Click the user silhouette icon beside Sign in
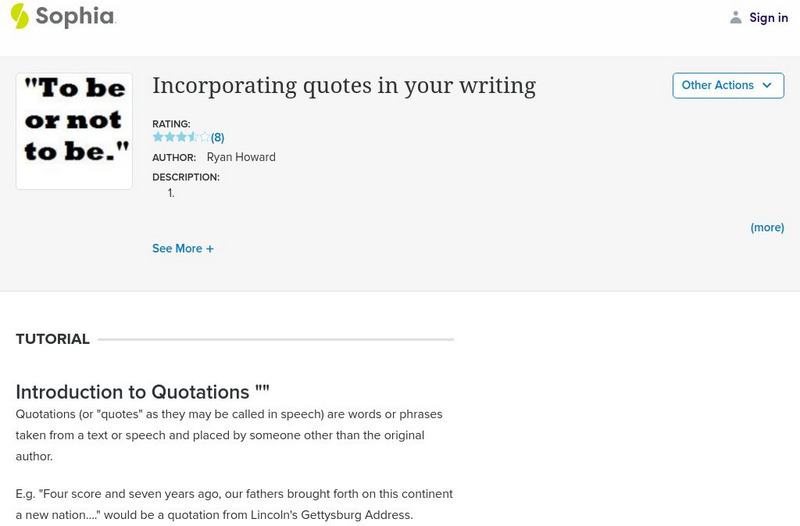Image resolution: width=800 pixels, height=526 pixels. coord(736,17)
